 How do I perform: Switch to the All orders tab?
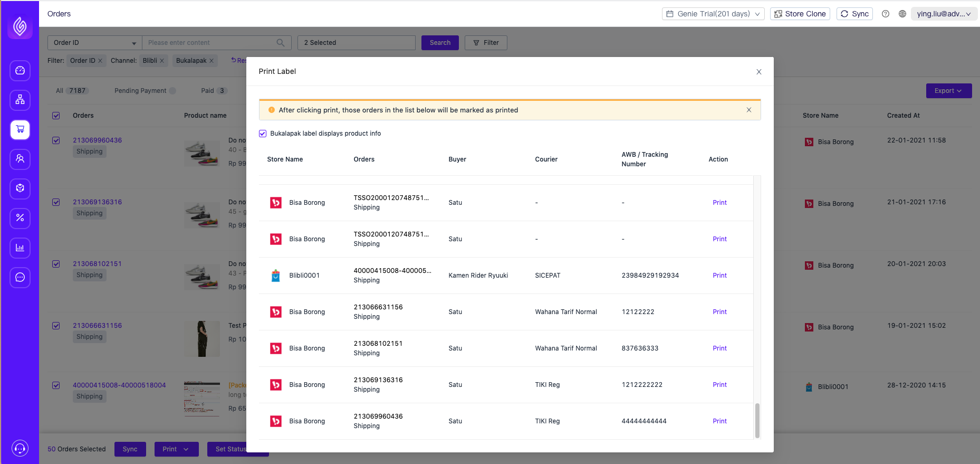click(x=71, y=91)
